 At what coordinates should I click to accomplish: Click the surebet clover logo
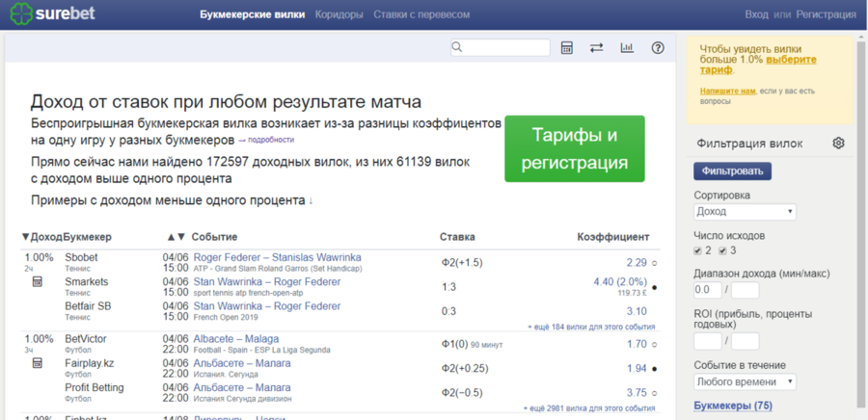coord(19,14)
